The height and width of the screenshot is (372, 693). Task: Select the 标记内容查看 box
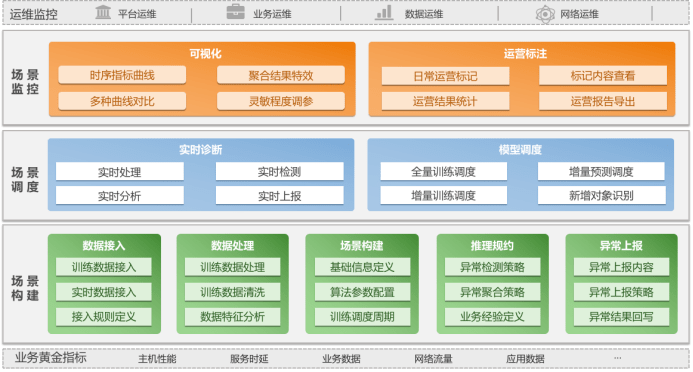click(603, 76)
